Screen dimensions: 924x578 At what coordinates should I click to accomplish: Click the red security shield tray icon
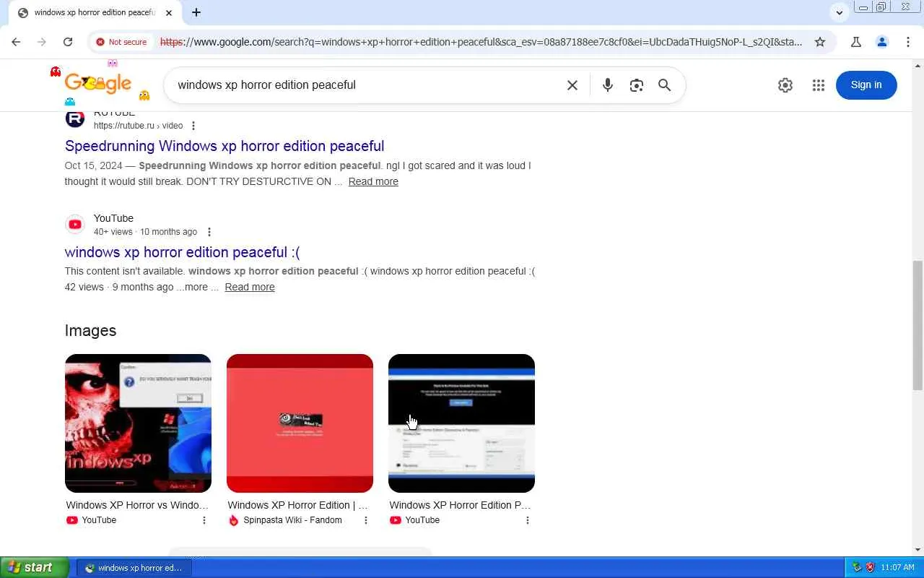(x=870, y=567)
